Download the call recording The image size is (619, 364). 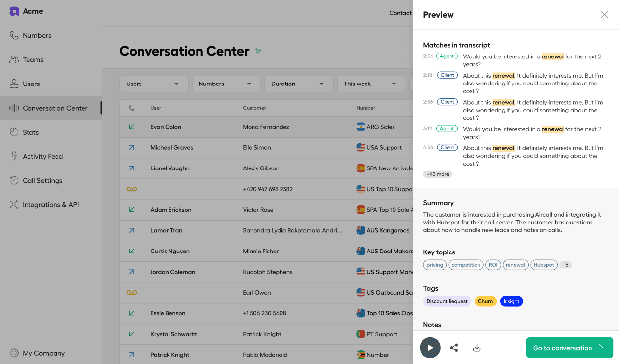[x=477, y=347]
